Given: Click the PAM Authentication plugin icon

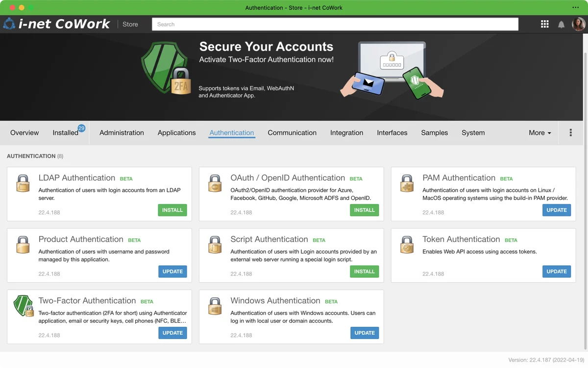Looking at the screenshot, I should 407,183.
